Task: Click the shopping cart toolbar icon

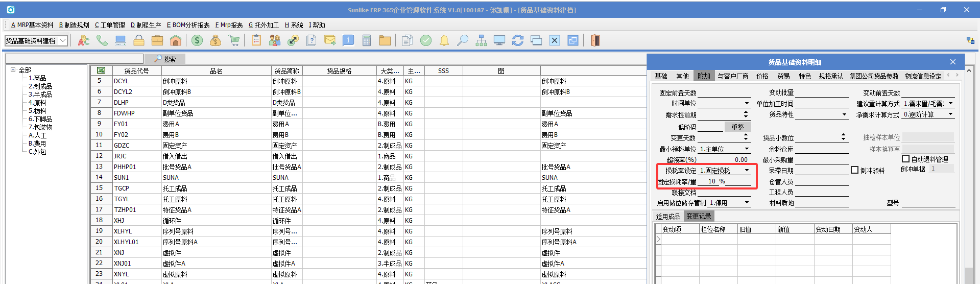Action: (234, 40)
